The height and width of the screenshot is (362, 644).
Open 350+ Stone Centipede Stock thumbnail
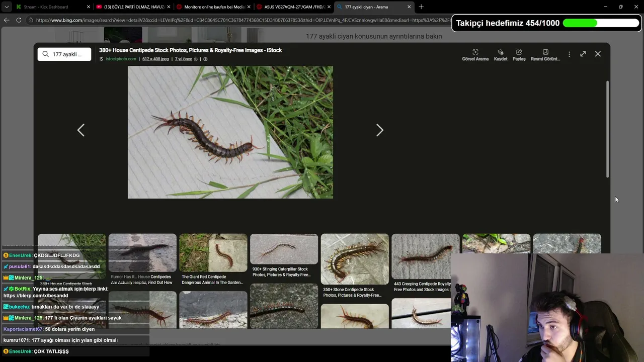point(355,259)
